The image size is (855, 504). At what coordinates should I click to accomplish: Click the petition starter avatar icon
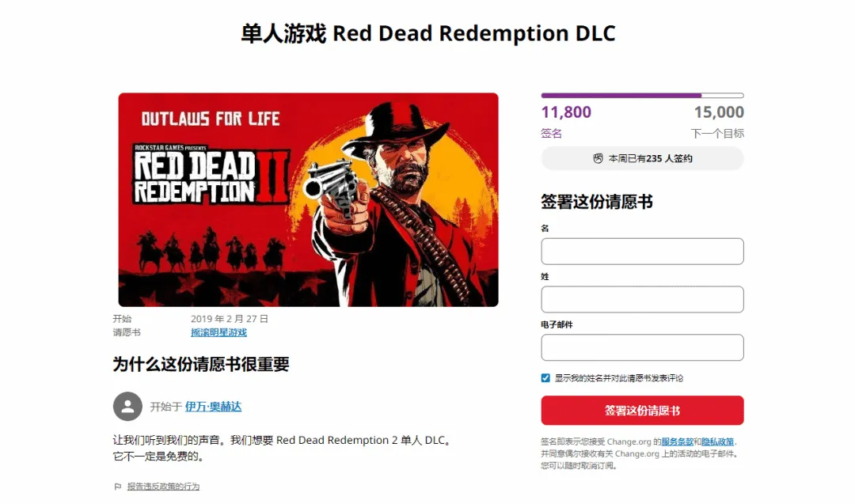pyautogui.click(x=127, y=406)
